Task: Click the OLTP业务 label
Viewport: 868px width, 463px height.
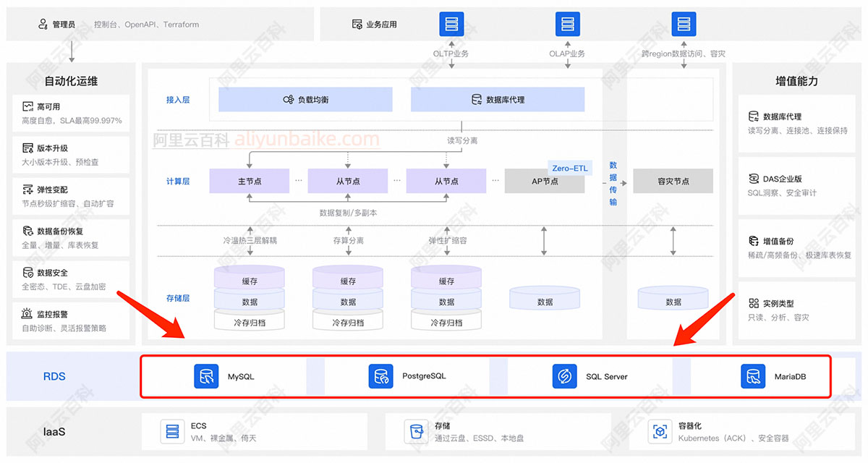Action: (x=451, y=54)
